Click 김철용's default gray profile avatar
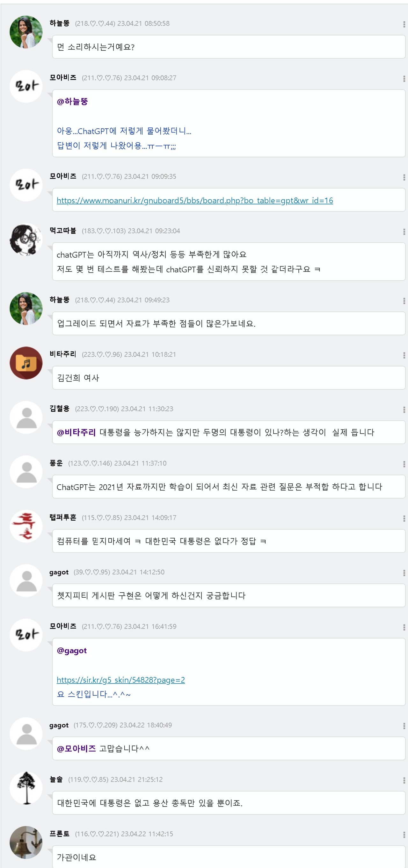 click(26, 417)
